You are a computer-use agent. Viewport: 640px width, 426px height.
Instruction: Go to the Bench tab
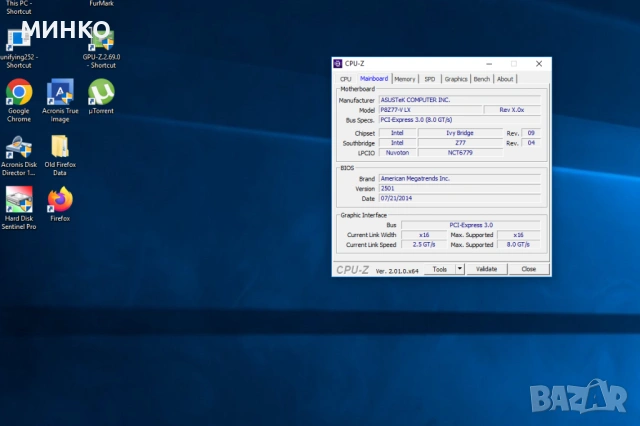[482, 79]
